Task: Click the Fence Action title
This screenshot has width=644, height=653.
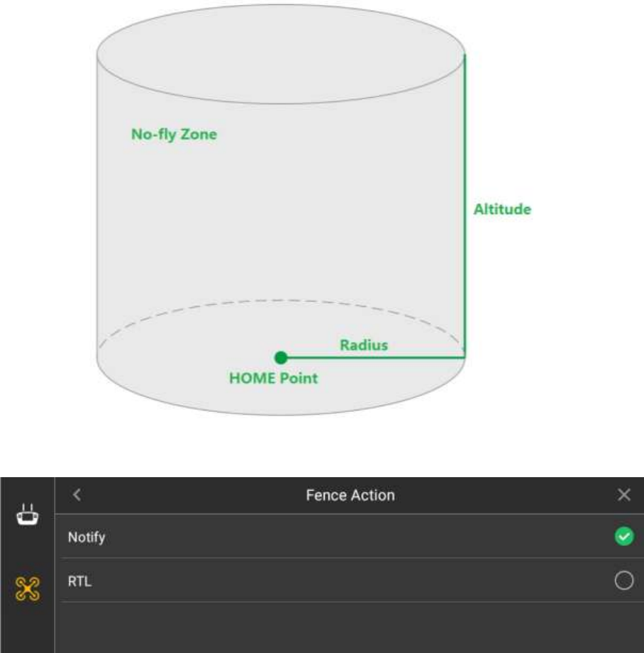Action: point(350,495)
